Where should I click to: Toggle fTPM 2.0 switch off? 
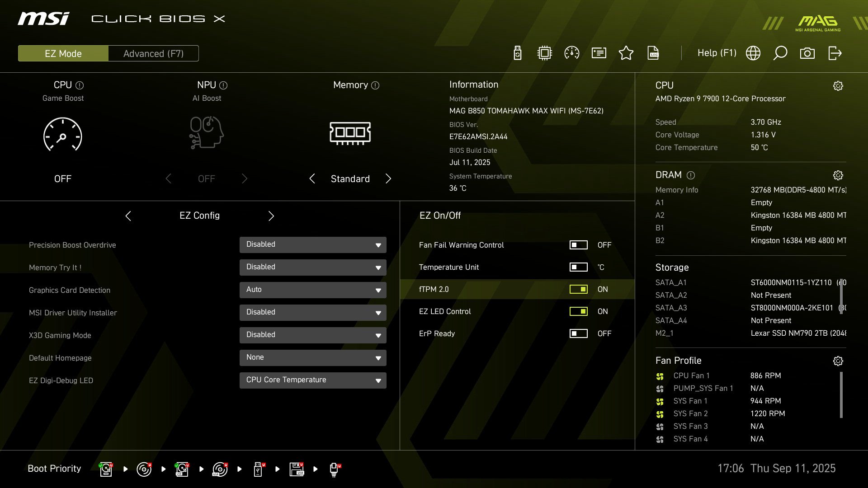pos(578,289)
